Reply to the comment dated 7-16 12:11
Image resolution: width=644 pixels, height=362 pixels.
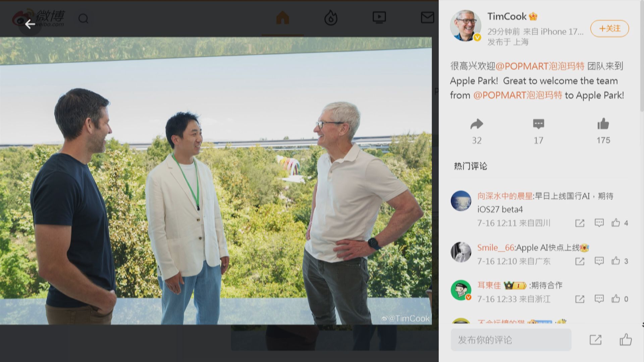click(599, 223)
